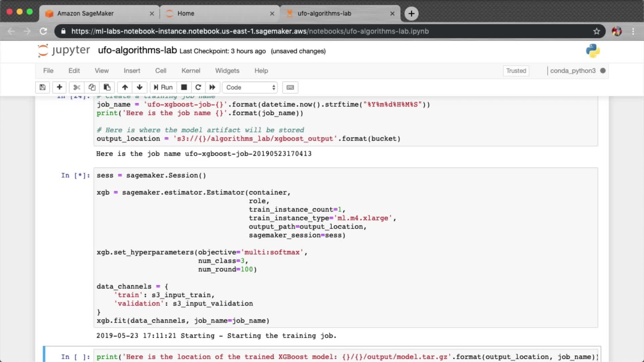Screen dimensions: 644x362
Task: Paste cells below icon
Action: coord(107,87)
